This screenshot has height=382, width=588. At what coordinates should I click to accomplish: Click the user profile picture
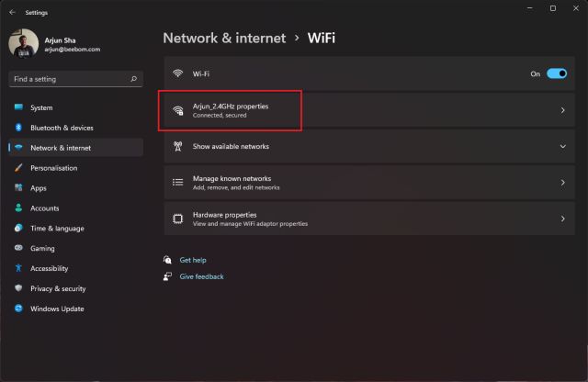(x=24, y=44)
